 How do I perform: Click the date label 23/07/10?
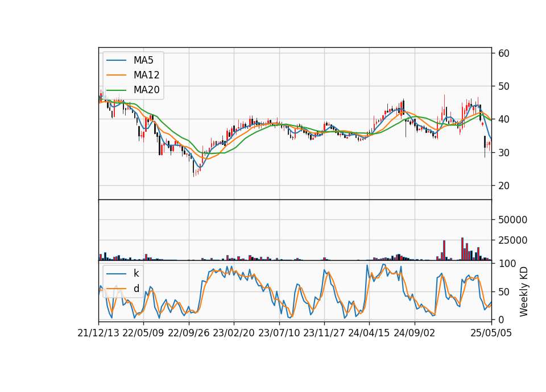(x=279, y=333)
